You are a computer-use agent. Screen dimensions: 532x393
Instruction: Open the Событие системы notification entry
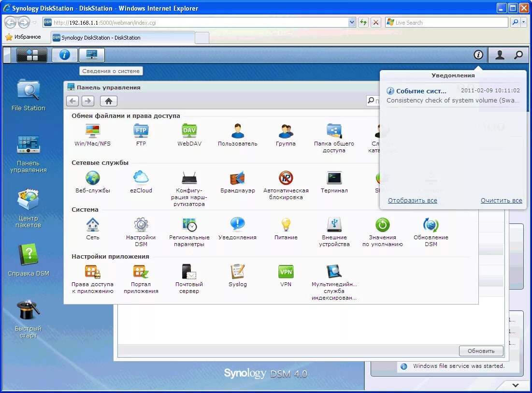coord(453,95)
